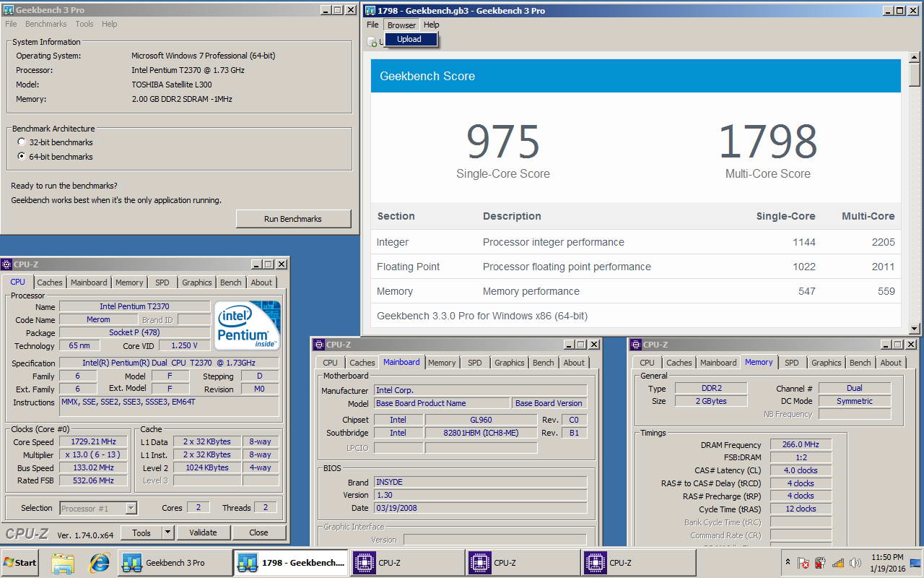
Task: Click the FSB:DRAM ratio 1:2 field
Action: point(801,457)
